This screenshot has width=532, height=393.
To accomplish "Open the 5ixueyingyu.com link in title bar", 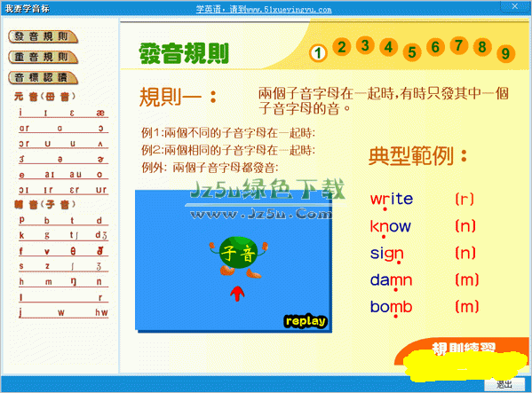I will 264,9.
